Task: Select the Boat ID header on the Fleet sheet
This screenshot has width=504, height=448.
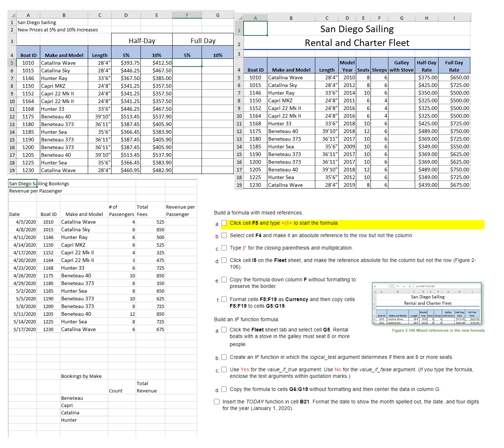Action: point(255,70)
